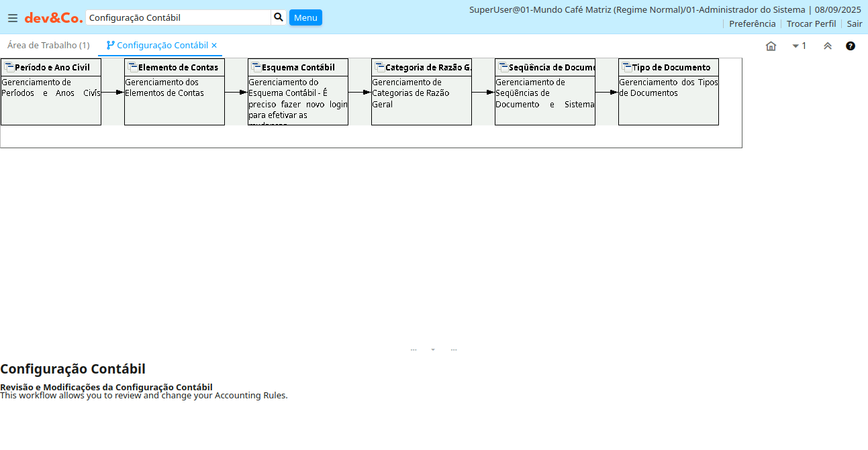The height and width of the screenshot is (450, 868).
Task: Open Esquema Contábil workflow node
Action: pos(298,92)
